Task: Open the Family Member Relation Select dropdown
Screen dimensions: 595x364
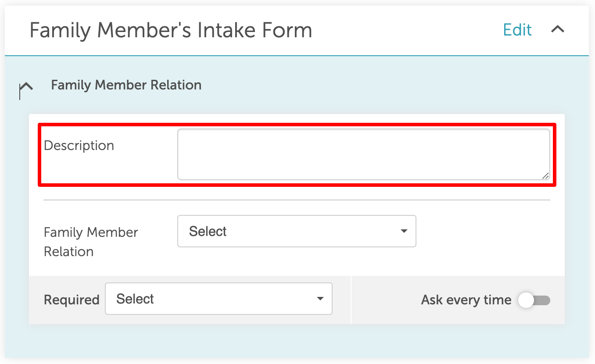Action: click(x=296, y=231)
